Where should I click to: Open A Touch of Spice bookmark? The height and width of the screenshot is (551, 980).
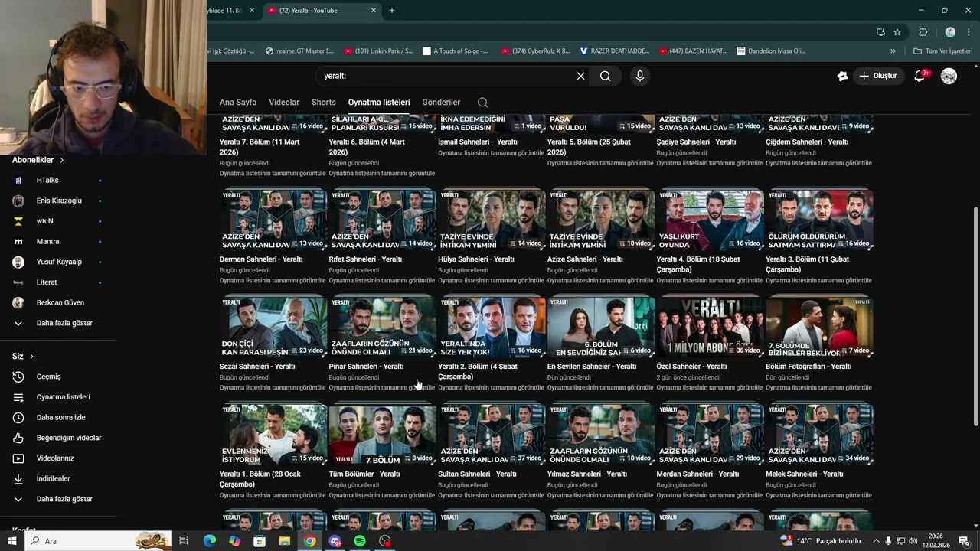pos(455,51)
